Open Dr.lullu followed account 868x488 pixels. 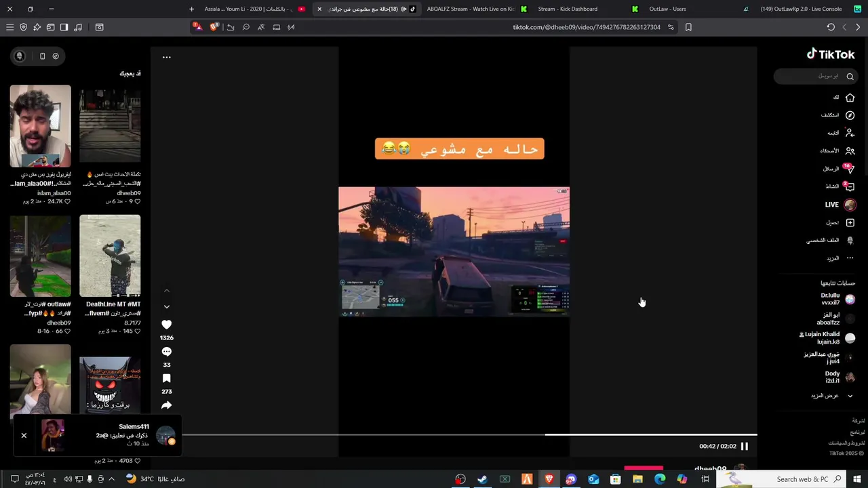pyautogui.click(x=837, y=299)
